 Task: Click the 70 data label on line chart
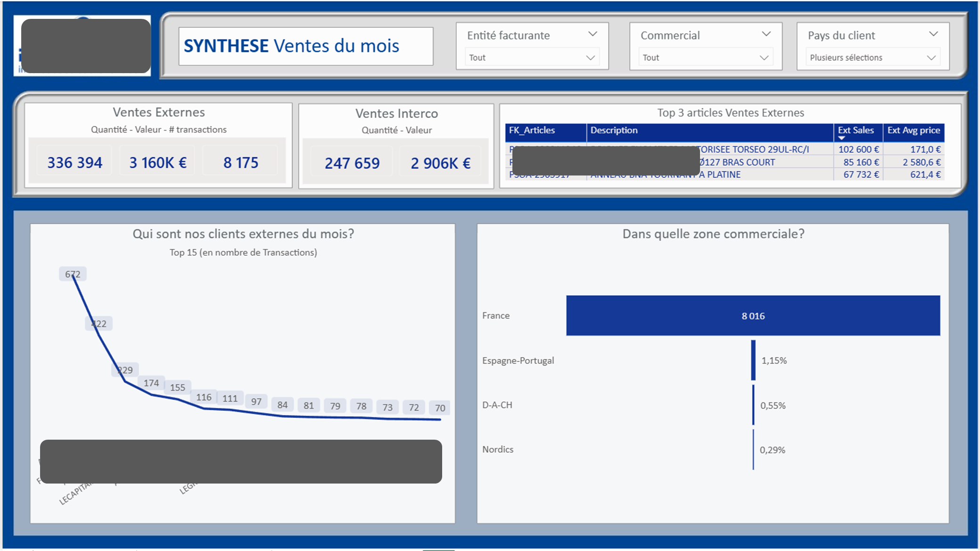click(x=440, y=408)
